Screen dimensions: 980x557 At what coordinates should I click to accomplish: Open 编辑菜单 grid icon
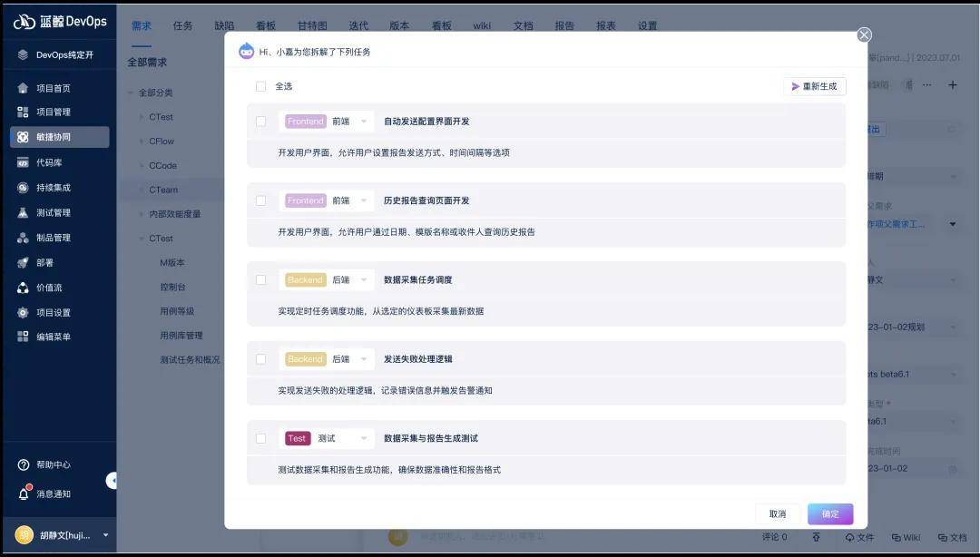(x=23, y=337)
